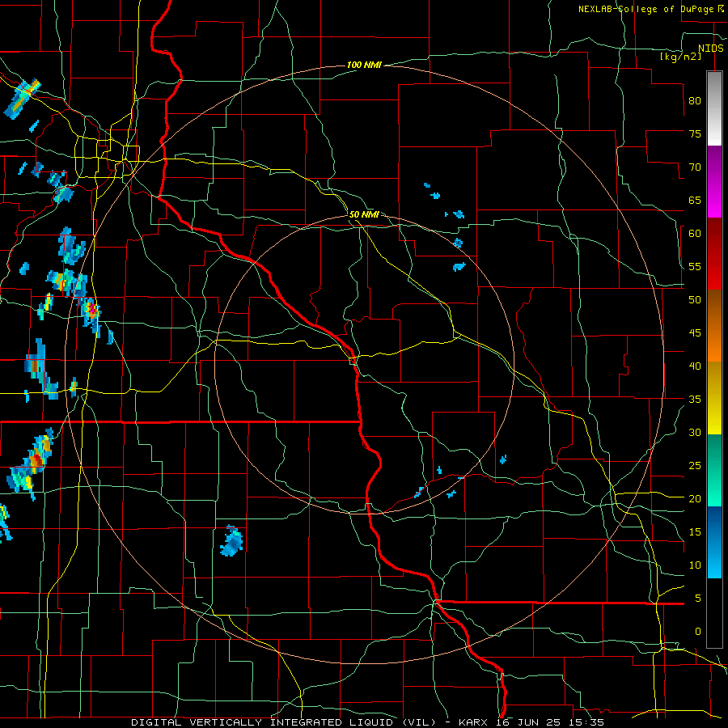Click the DIGITAL VERTICALLY INTEGRATED LIQUID (VIL) title
The height and width of the screenshot is (728, 728).
[x=283, y=722]
